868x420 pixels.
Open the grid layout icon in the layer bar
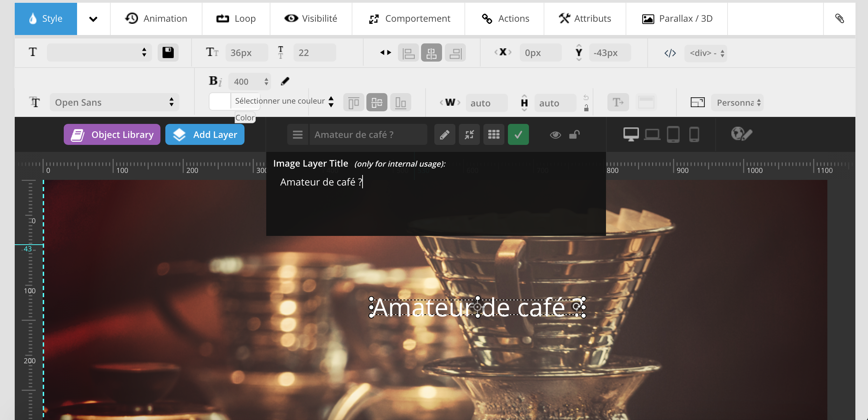tap(494, 135)
